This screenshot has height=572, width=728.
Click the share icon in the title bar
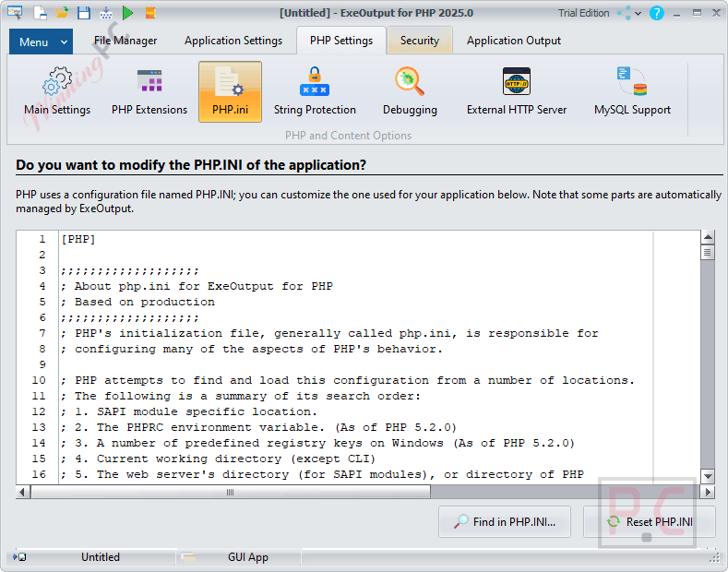coord(624,13)
